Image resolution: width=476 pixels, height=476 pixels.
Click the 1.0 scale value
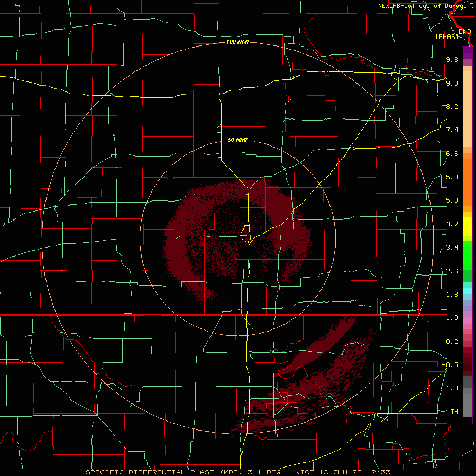tap(452, 318)
